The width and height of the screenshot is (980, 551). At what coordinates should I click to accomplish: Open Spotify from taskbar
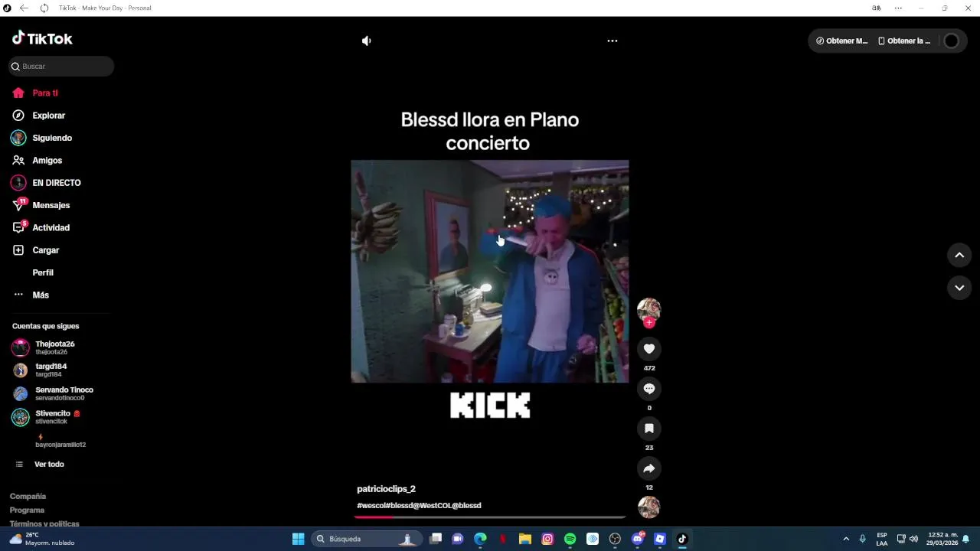click(570, 539)
